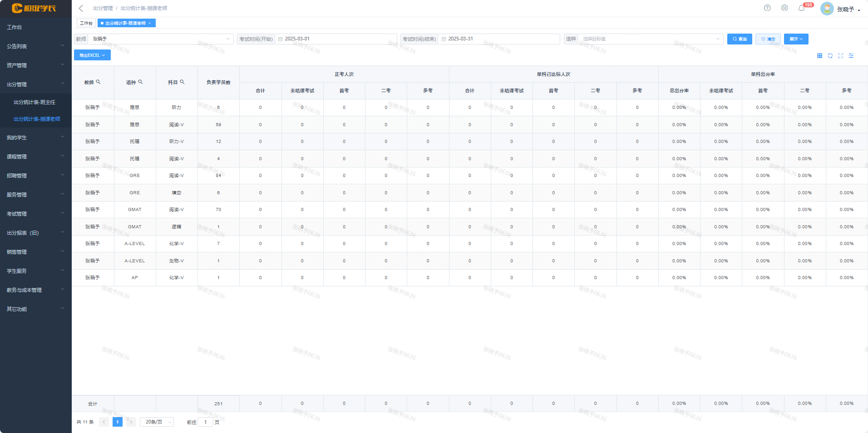Switch to the 工作台 tab
Screen dimensions: 868x433
(x=86, y=23)
